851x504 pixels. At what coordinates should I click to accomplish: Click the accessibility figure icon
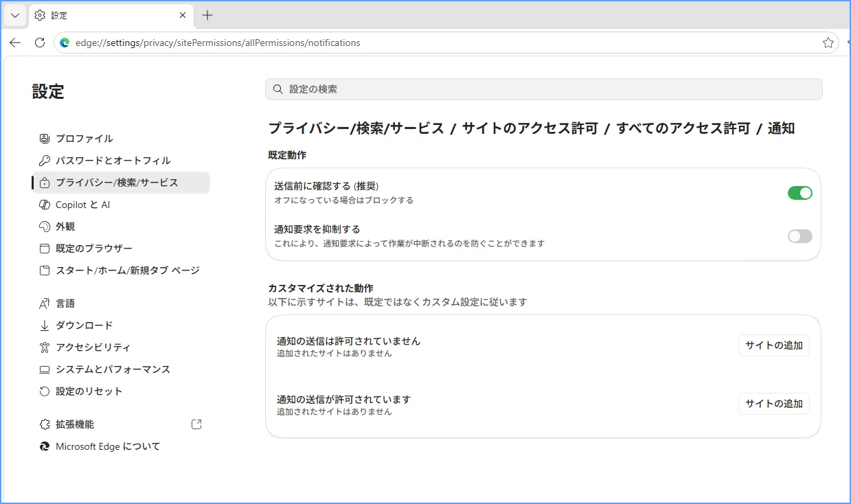(45, 347)
